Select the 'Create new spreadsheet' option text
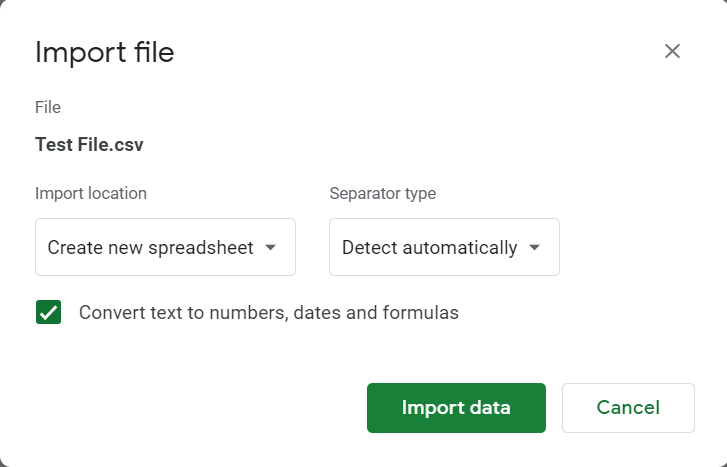This screenshot has width=727, height=467. click(150, 247)
